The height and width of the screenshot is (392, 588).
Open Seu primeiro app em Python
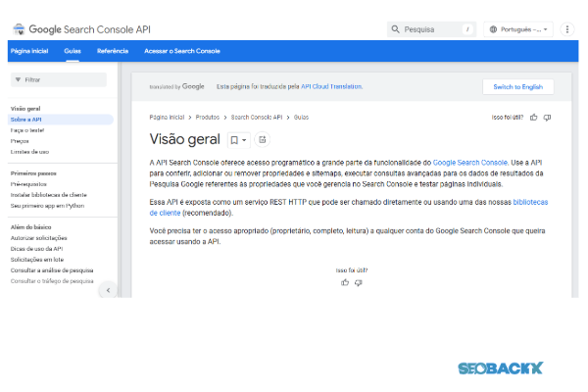click(x=47, y=206)
